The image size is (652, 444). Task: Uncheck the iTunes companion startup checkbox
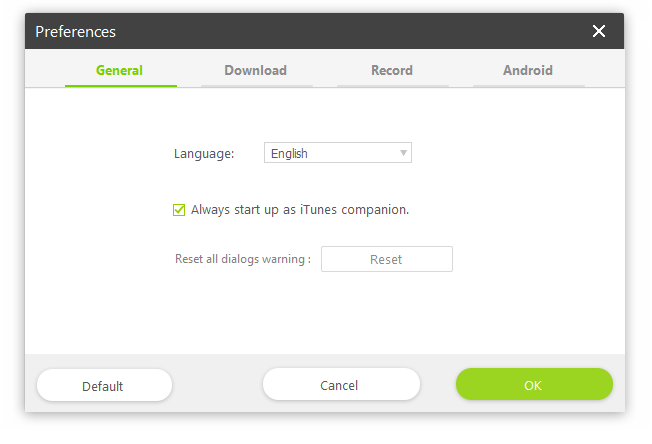tap(180, 210)
